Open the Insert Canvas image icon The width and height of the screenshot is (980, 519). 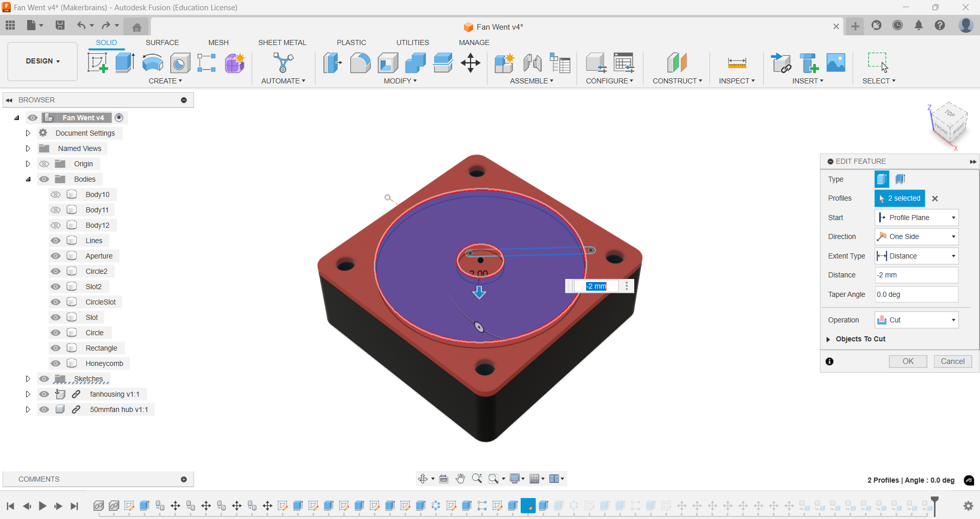tap(836, 62)
